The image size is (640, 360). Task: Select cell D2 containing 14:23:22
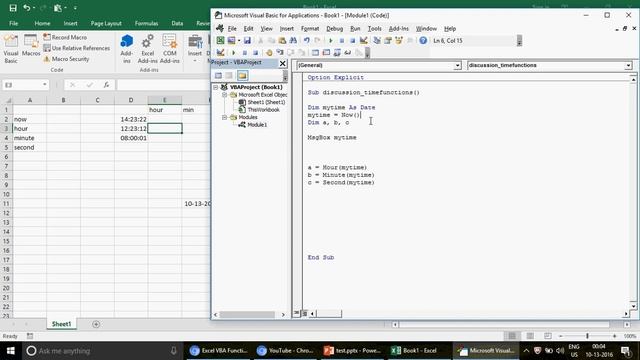131,119
